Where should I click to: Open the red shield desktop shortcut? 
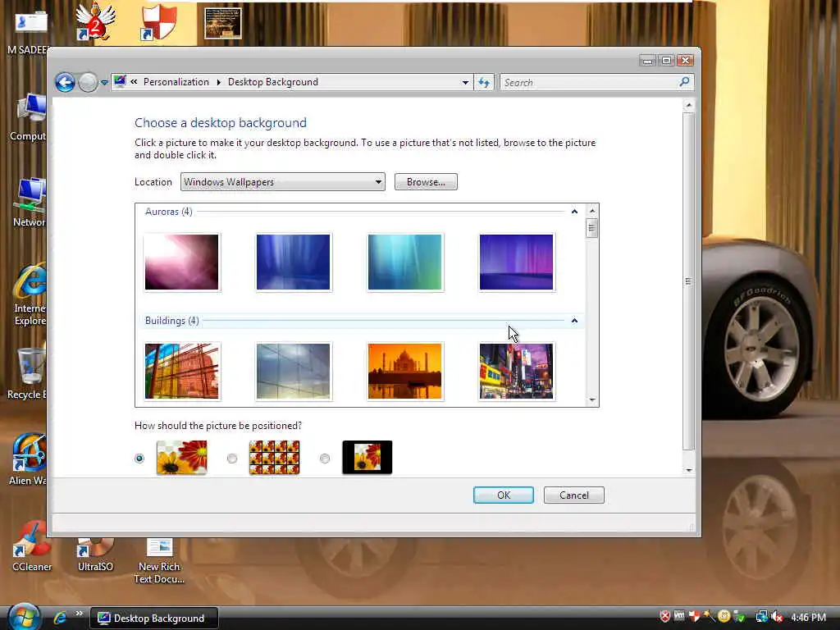[159, 22]
